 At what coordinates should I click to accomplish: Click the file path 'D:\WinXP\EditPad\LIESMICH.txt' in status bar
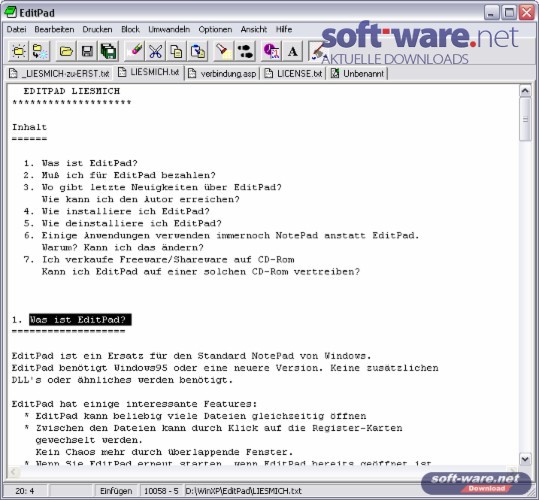click(243, 491)
